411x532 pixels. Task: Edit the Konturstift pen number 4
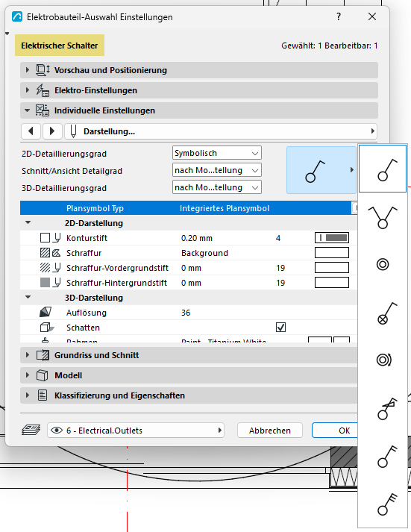point(278,238)
